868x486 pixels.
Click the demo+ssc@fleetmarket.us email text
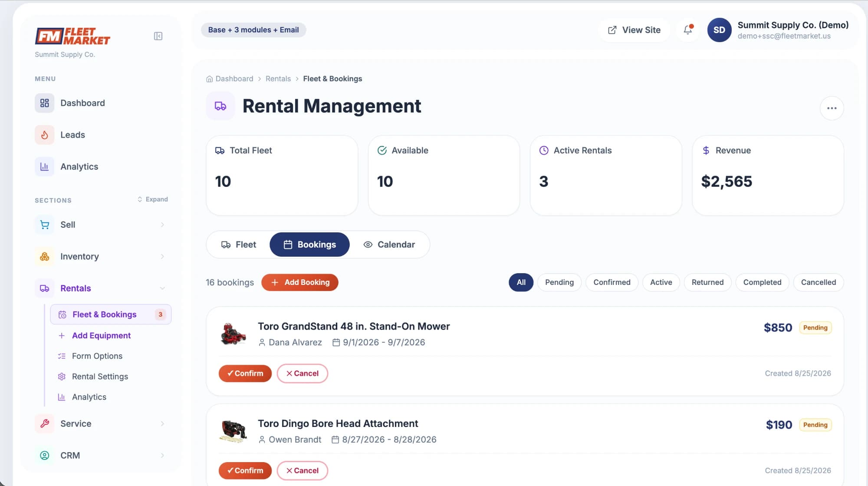pos(784,36)
